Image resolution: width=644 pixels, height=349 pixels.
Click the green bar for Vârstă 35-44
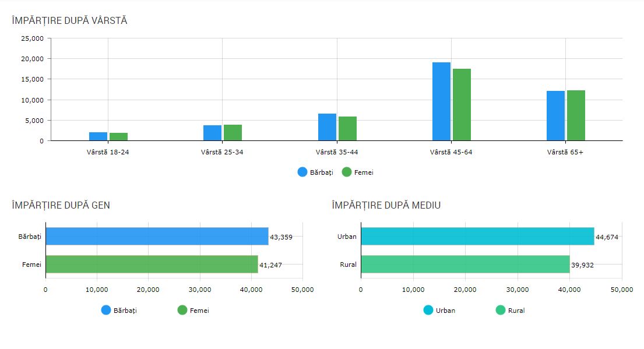tap(347, 129)
